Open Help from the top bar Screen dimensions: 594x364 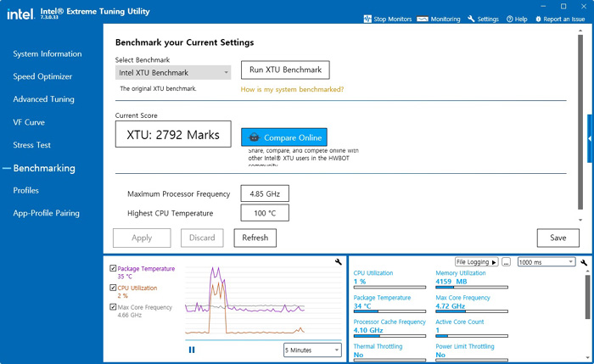(x=517, y=19)
